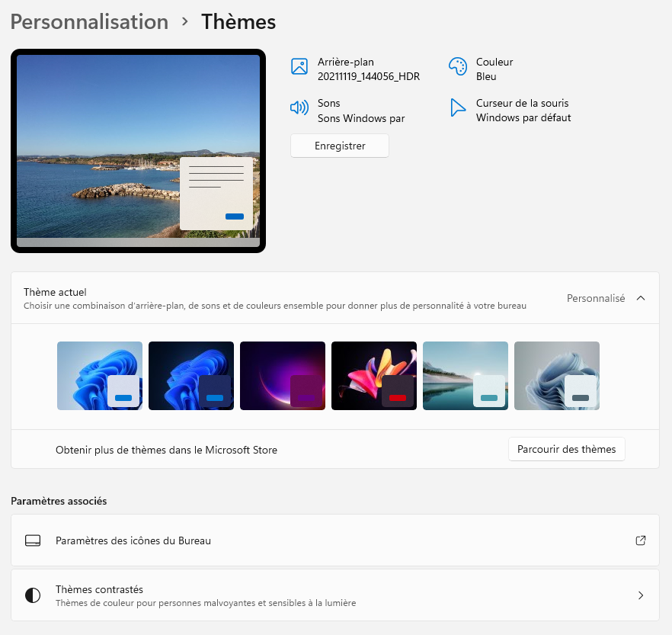Click the Sons speaker icon

299,107
